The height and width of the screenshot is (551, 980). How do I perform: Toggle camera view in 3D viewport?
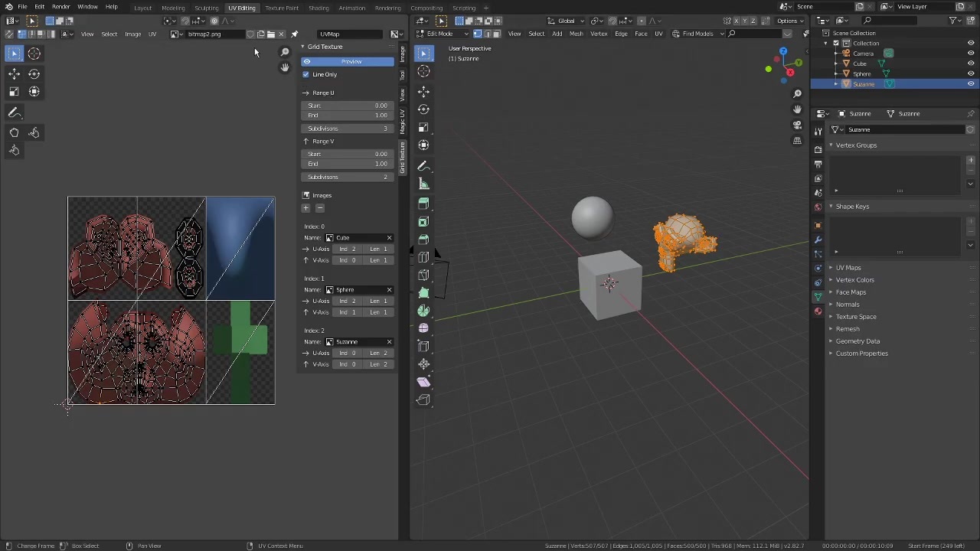pyautogui.click(x=797, y=125)
